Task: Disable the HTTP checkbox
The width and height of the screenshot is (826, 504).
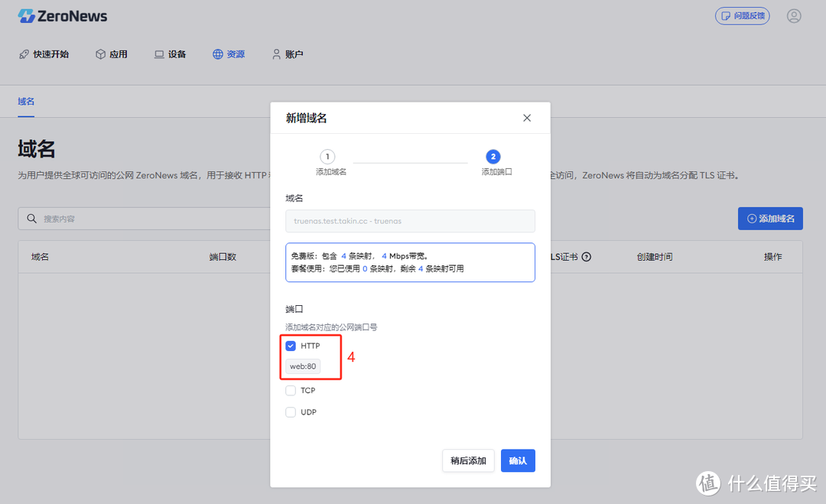Action: point(291,345)
